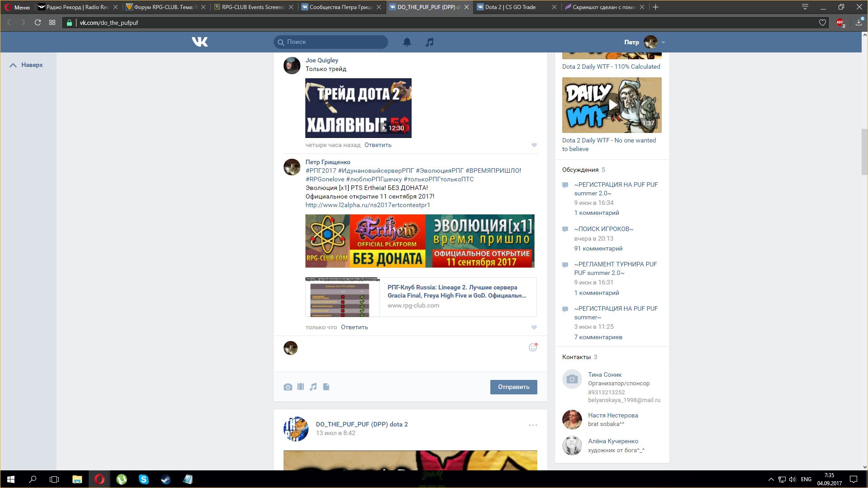Image resolution: width=868 pixels, height=488 pixels.
Task: Open Joe Quigley's profile name
Action: point(322,60)
